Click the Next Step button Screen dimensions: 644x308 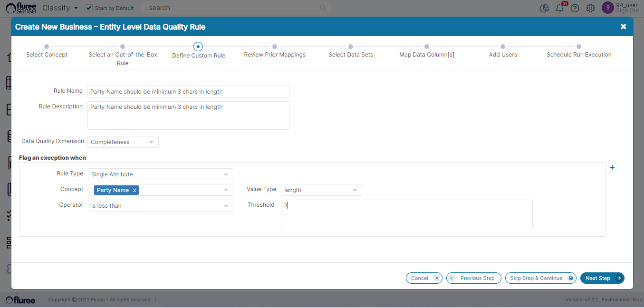[x=602, y=278]
